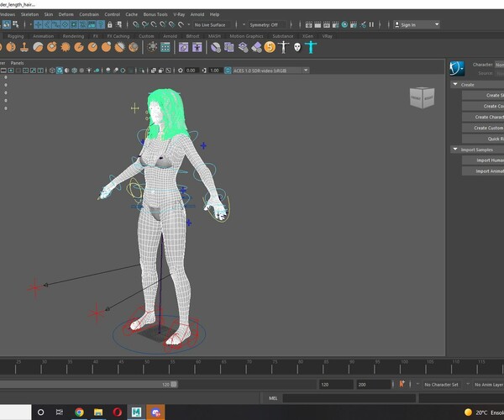Open the Bonus Tools menu
The height and width of the screenshot is (420, 504).
[155, 14]
